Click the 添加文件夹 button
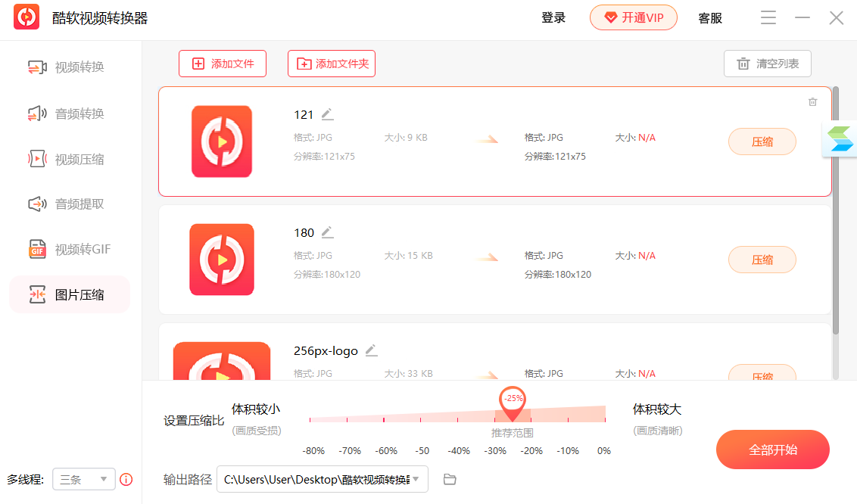The width and height of the screenshot is (857, 504). click(x=331, y=64)
